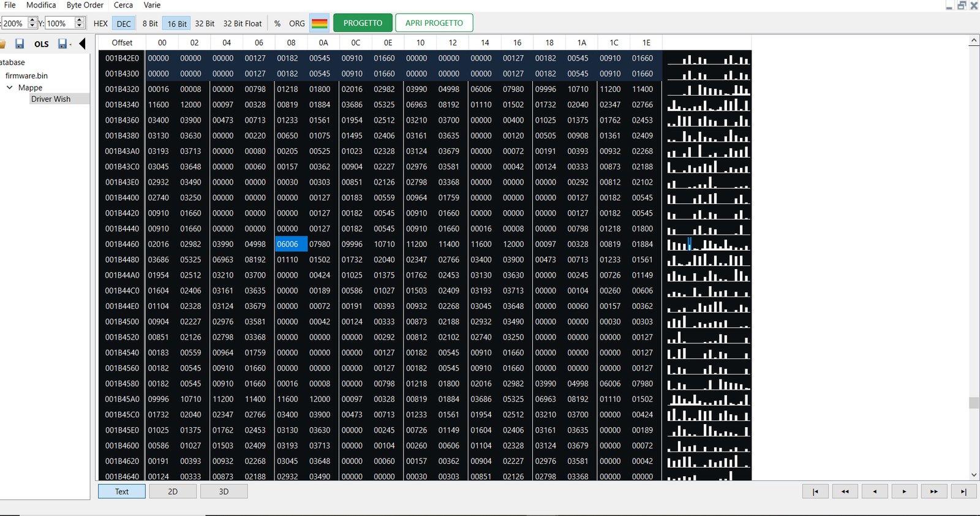This screenshot has width=980, height=516.
Task: Restore the inner document window
Action: (962, 5)
